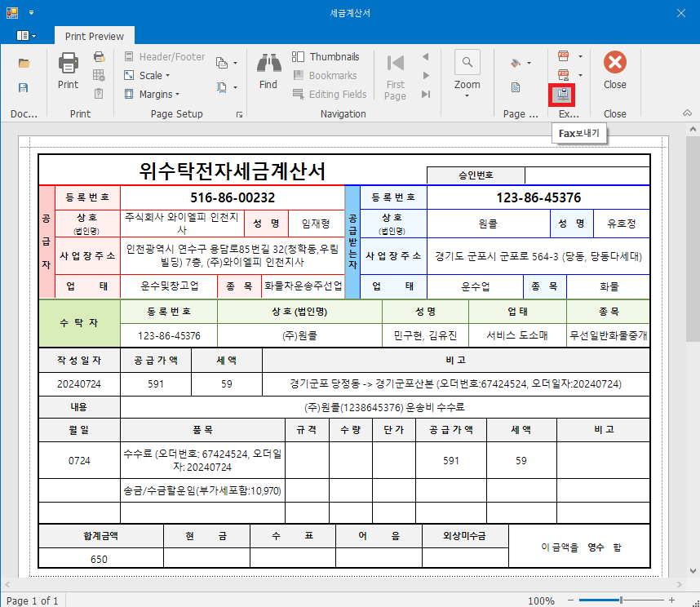This screenshot has height=607, width=700.
Task: Click the Save document icon
Action: (24, 88)
